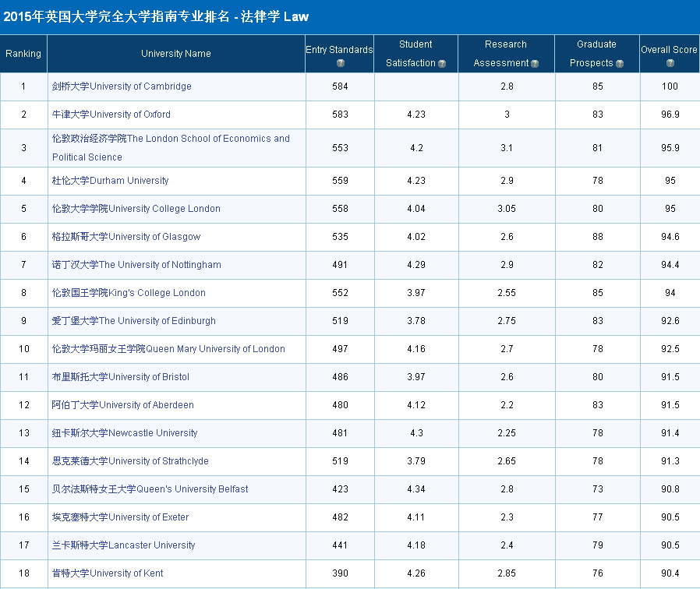This screenshot has height=589, width=700.
Task: Go to University College London page
Action: (136, 208)
